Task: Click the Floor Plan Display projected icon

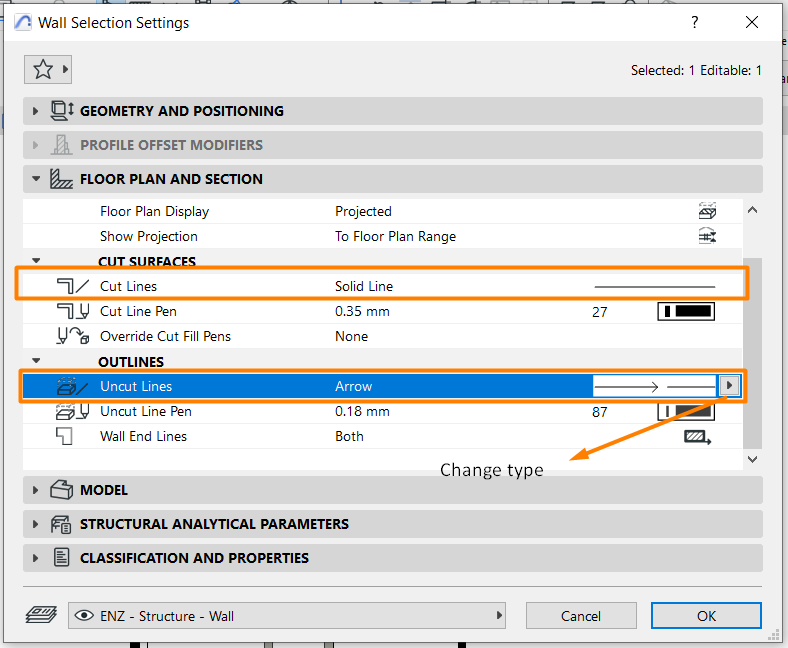Action: tap(707, 211)
